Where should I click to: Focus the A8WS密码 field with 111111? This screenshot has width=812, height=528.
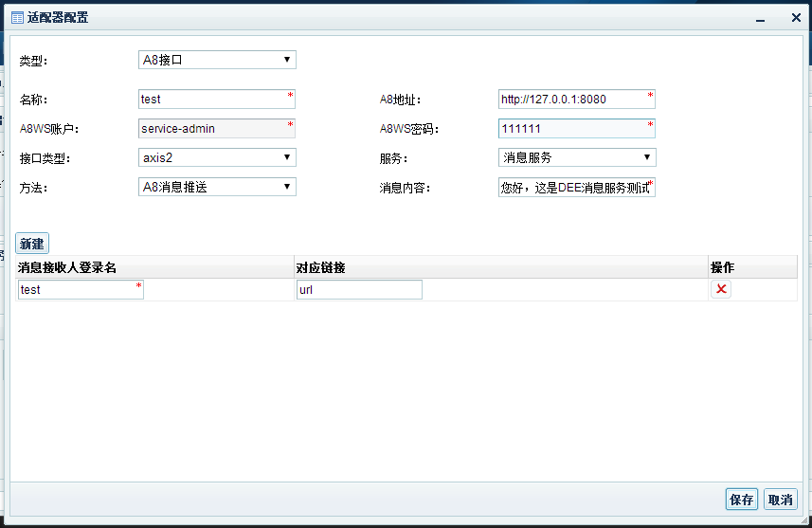pyautogui.click(x=577, y=129)
